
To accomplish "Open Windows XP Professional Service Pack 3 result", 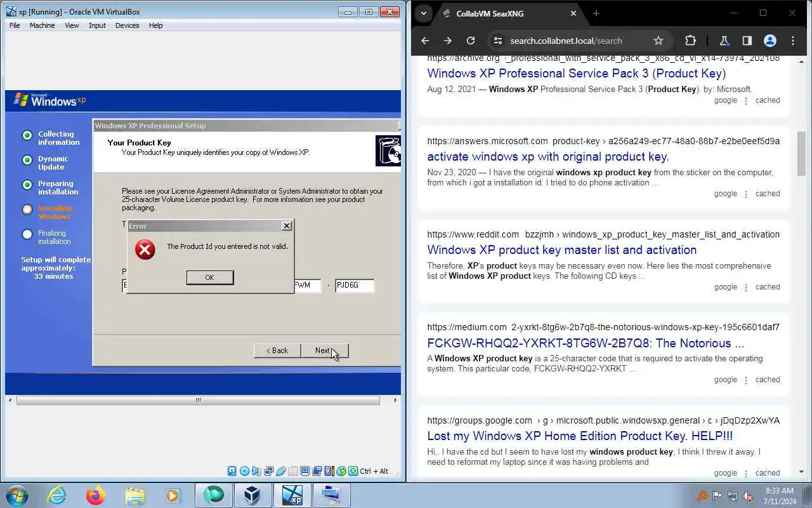I will click(x=576, y=73).
